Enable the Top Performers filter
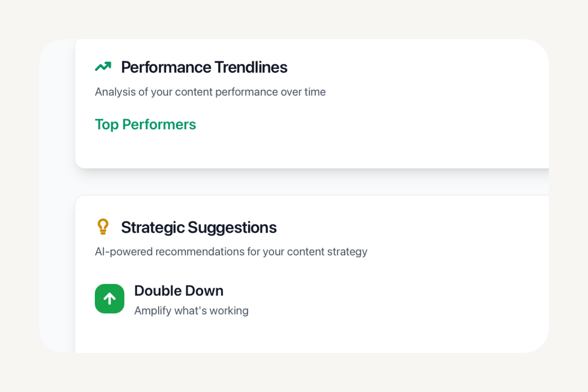 [145, 124]
